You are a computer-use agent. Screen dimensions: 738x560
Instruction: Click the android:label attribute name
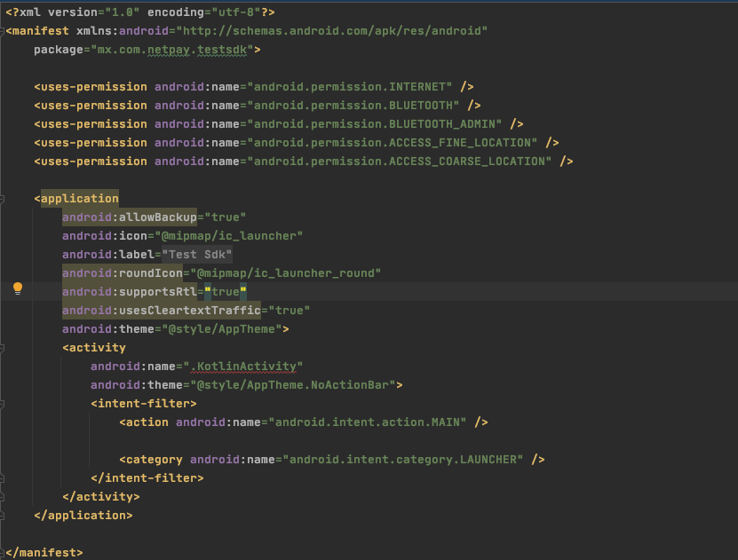pyautogui.click(x=108, y=255)
